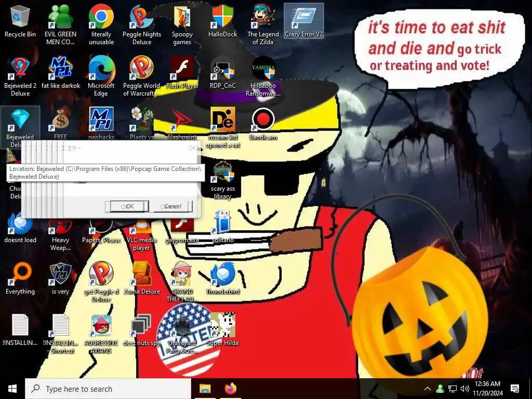Select the Peggle World of Warcraft icon
The width and height of the screenshot is (532, 399).
click(142, 76)
